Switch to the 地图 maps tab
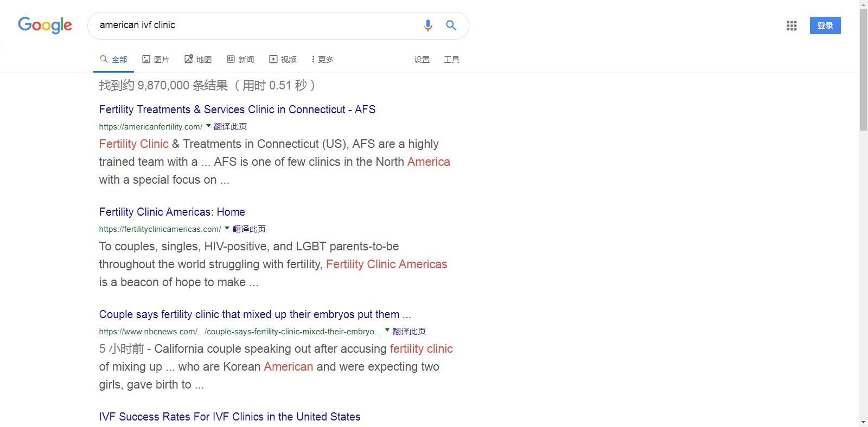Screen dimensions: 868x427 [198, 60]
